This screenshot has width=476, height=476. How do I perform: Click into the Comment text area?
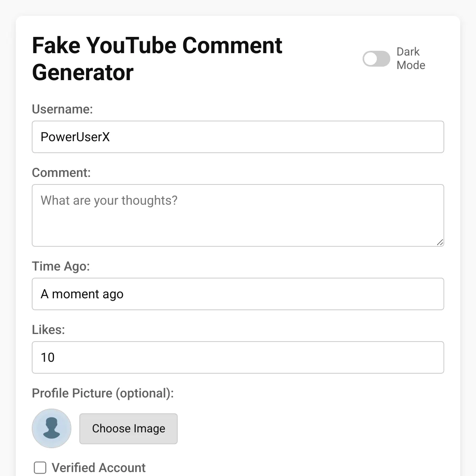pyautogui.click(x=238, y=215)
